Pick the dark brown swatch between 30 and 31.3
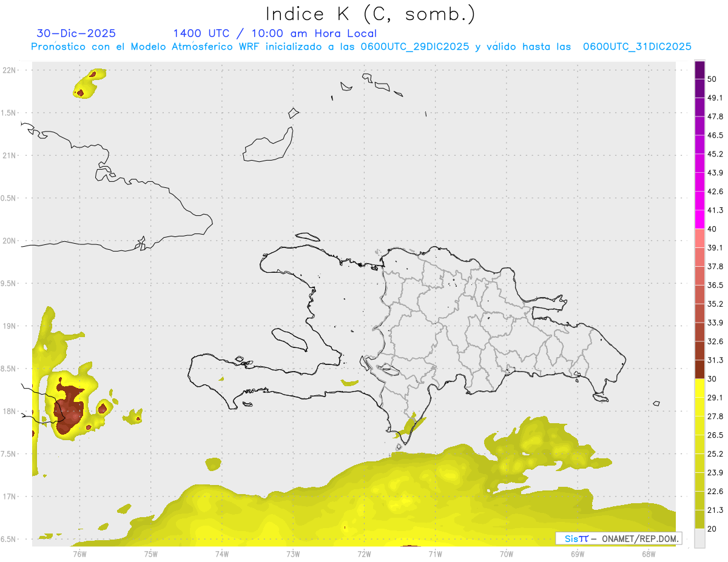 [699, 370]
